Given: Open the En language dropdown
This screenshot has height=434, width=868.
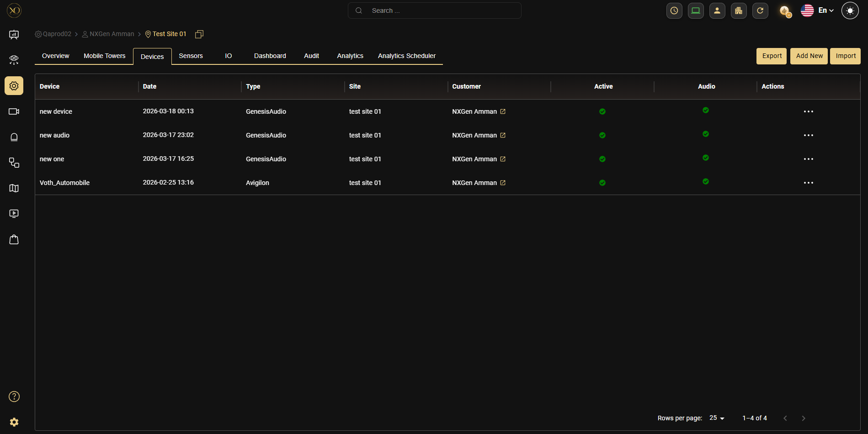Looking at the screenshot, I should 825,11.
